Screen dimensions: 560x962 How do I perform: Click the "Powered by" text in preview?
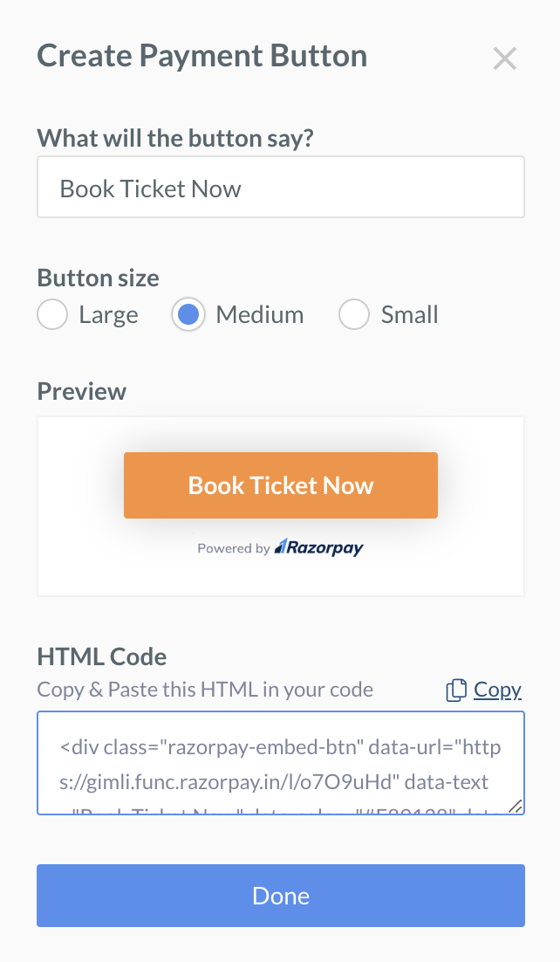point(234,548)
